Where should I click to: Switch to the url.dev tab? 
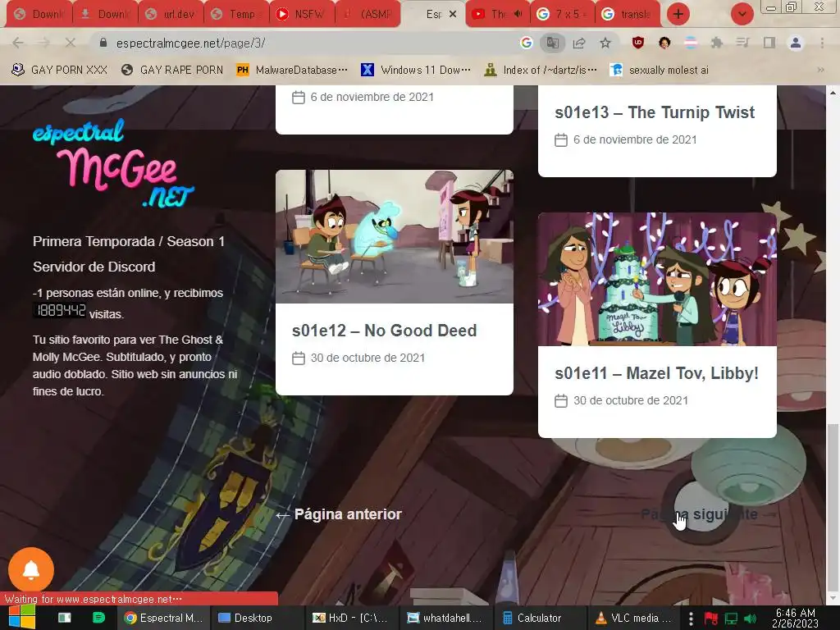tap(171, 14)
